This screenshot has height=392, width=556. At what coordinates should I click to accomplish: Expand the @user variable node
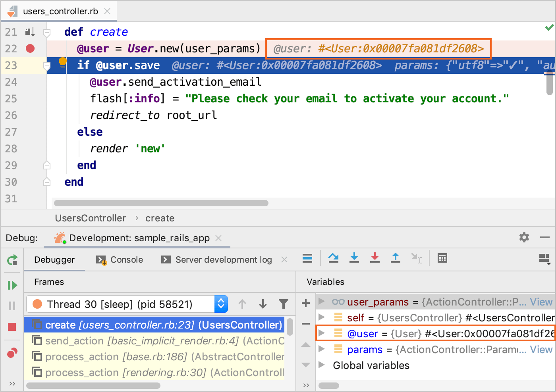pyautogui.click(x=322, y=333)
